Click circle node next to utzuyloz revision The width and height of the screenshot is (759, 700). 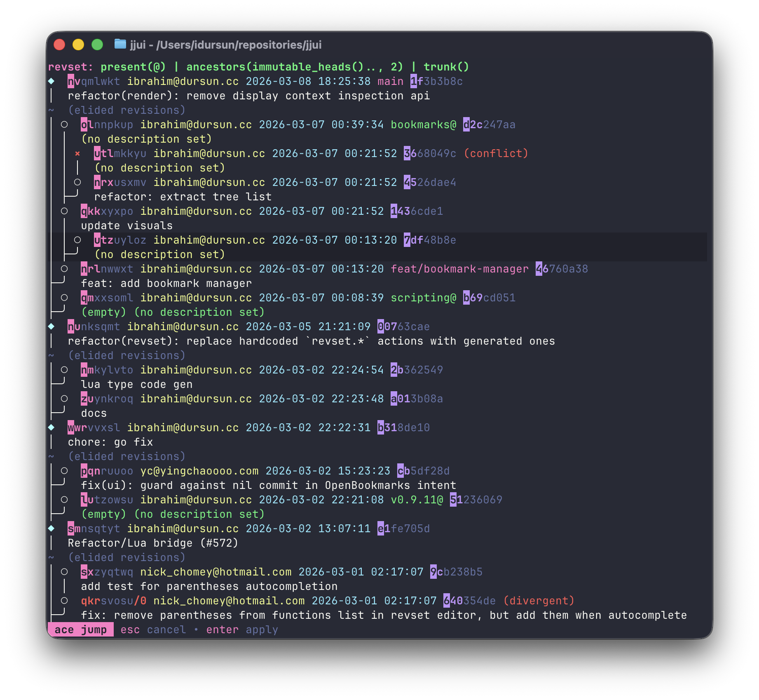click(x=77, y=240)
